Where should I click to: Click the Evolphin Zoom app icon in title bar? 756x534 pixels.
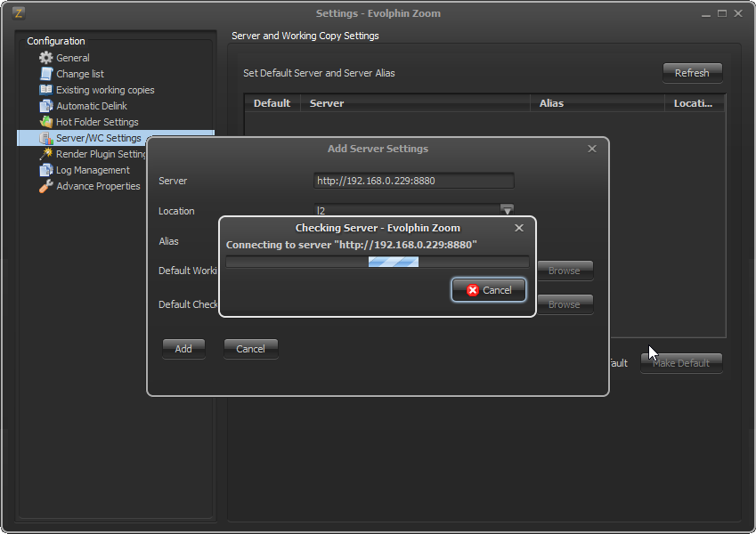pyautogui.click(x=19, y=13)
